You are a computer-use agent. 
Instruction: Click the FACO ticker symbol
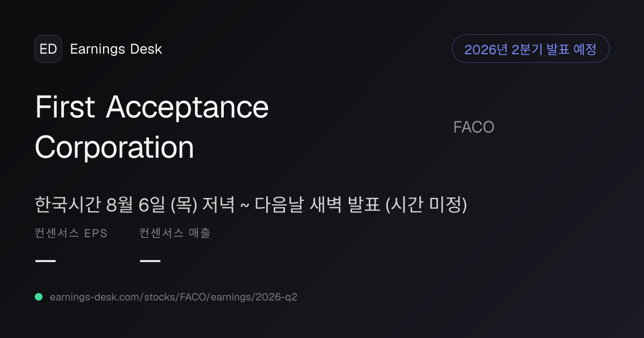click(x=473, y=128)
